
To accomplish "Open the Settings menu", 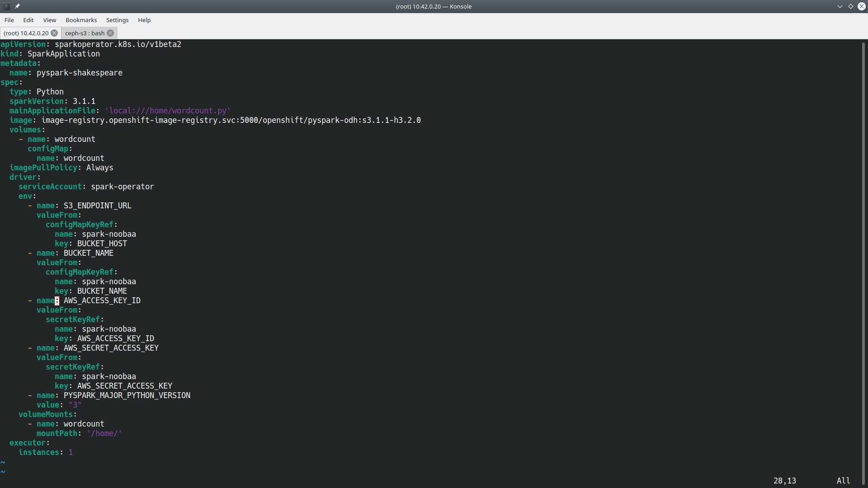I will coord(117,20).
